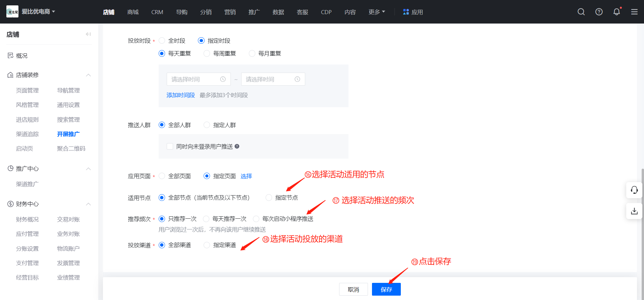Open the hamburger menu icon
The image size is (644, 300).
[634, 12]
